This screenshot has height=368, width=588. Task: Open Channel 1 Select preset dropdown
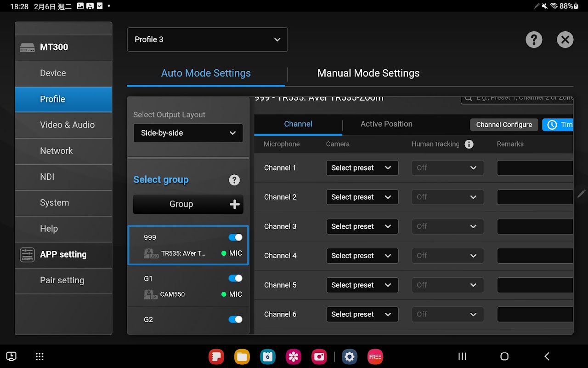click(x=362, y=168)
